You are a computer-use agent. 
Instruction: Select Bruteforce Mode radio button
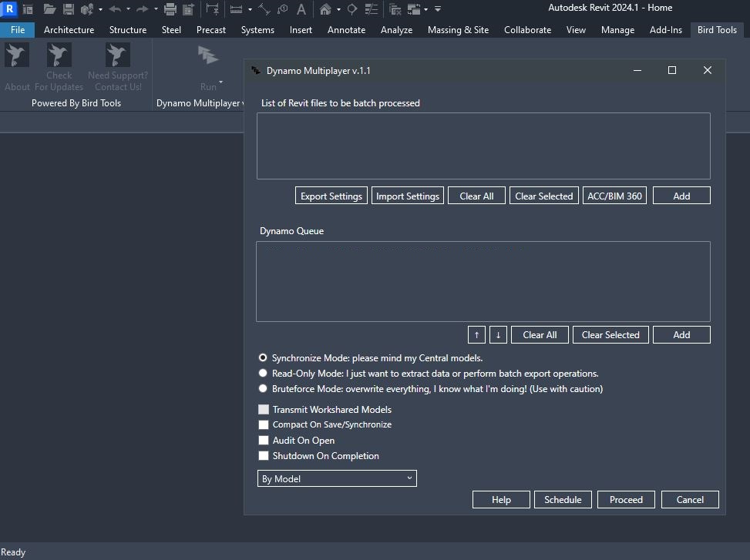click(263, 389)
